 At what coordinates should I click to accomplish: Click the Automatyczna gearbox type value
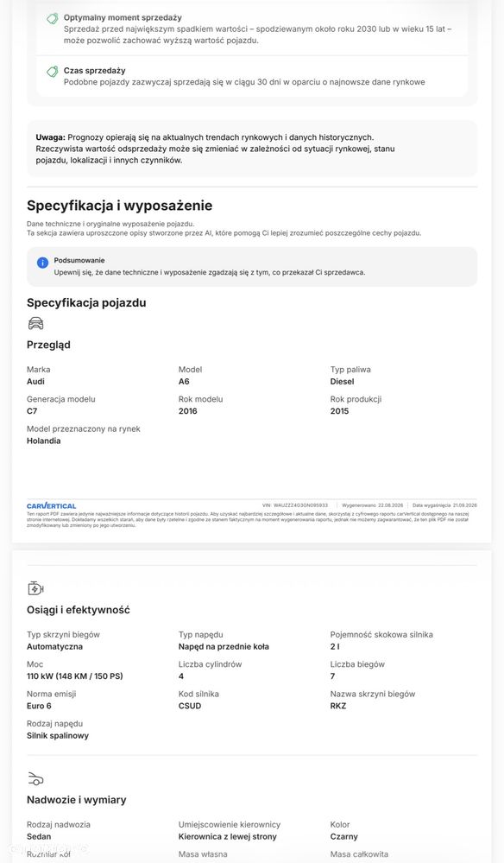coord(54,647)
